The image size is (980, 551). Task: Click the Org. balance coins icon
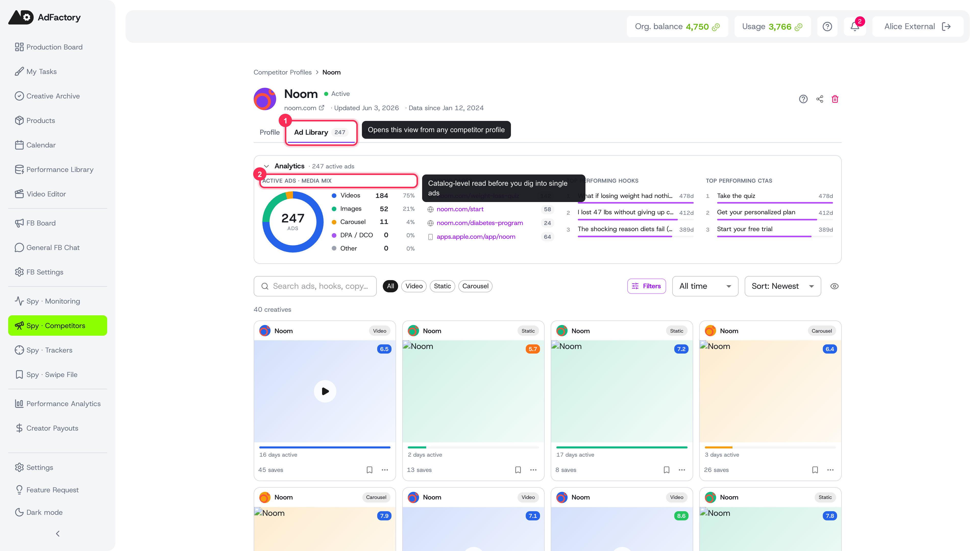click(x=716, y=27)
